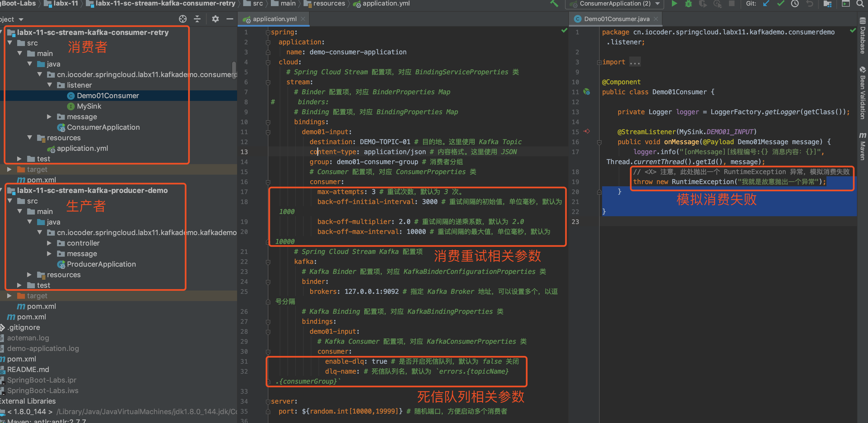Open Git commit with the checkmark icon

point(780,4)
